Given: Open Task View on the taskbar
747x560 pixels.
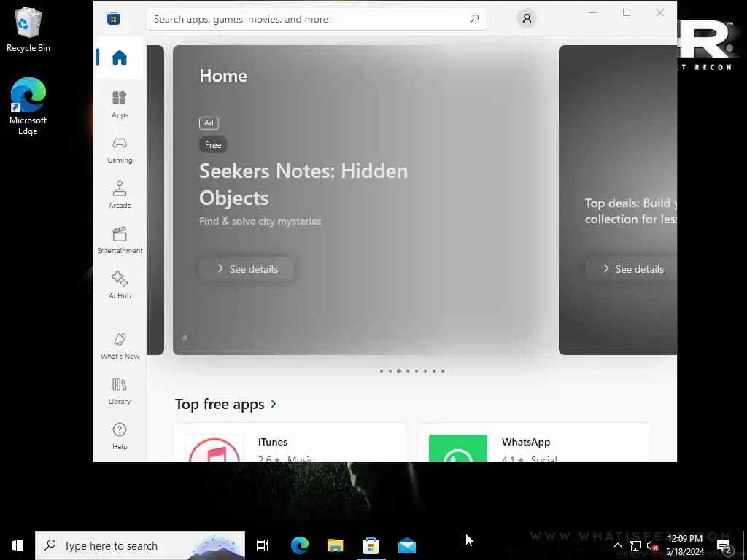Looking at the screenshot, I should pyautogui.click(x=263, y=545).
